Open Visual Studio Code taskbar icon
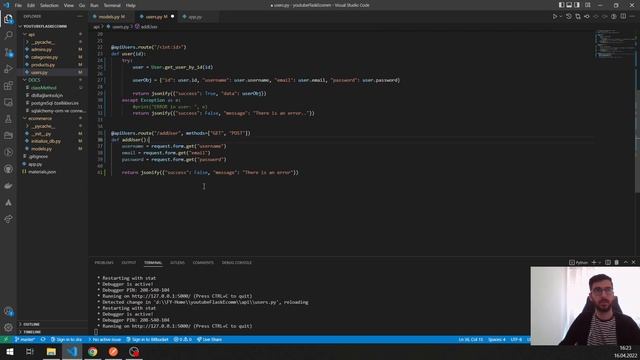 click(72, 352)
